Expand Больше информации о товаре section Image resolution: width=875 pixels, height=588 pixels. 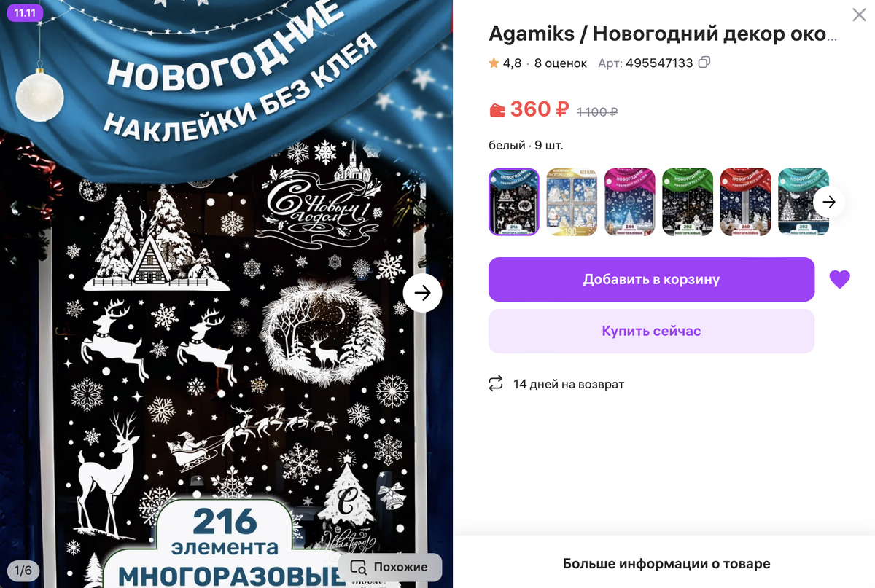coord(666,564)
